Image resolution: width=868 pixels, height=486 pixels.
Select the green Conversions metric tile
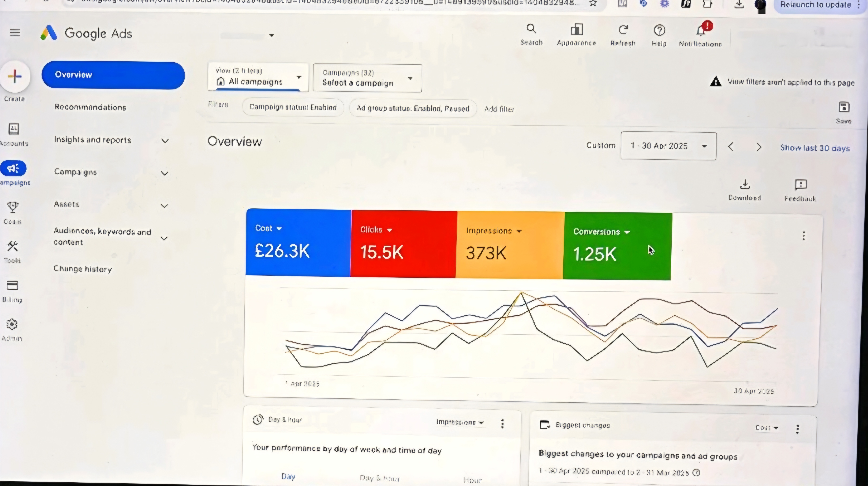click(x=617, y=246)
